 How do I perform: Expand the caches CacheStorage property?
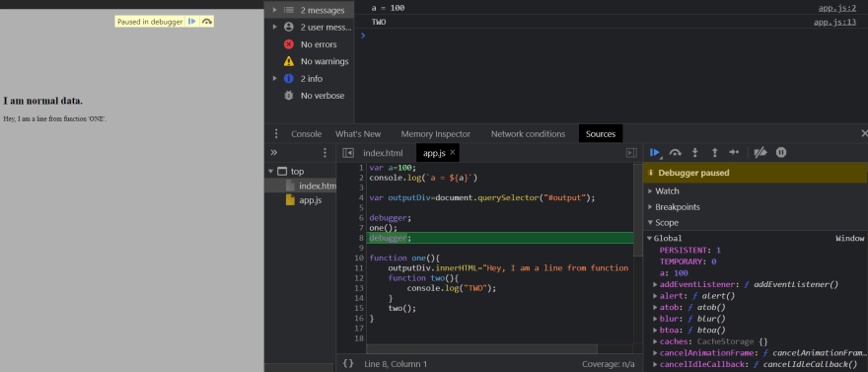[656, 341]
